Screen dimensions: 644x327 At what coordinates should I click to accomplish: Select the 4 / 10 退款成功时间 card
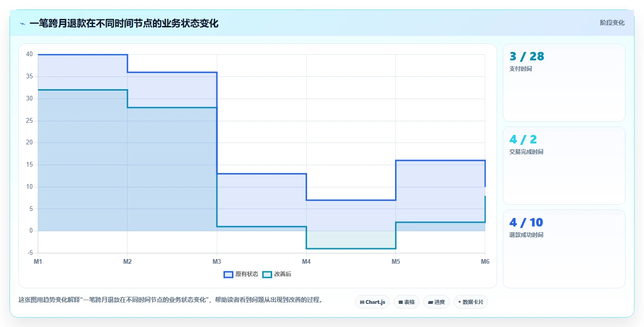click(x=564, y=249)
